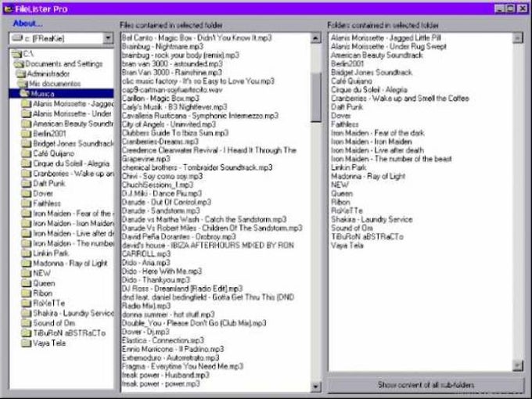Select Vaya Tela in the folders list
The width and height of the screenshot is (532, 399).
click(347, 246)
